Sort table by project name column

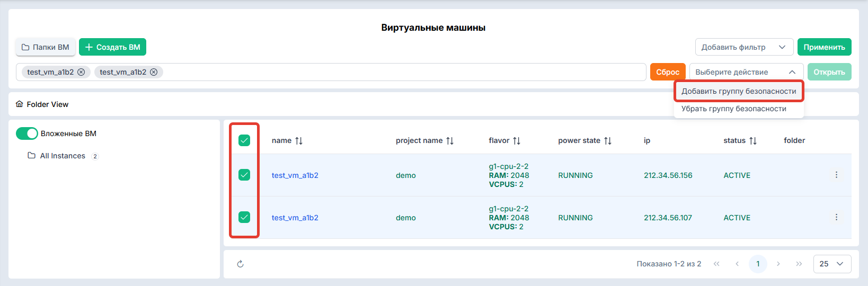(x=450, y=140)
